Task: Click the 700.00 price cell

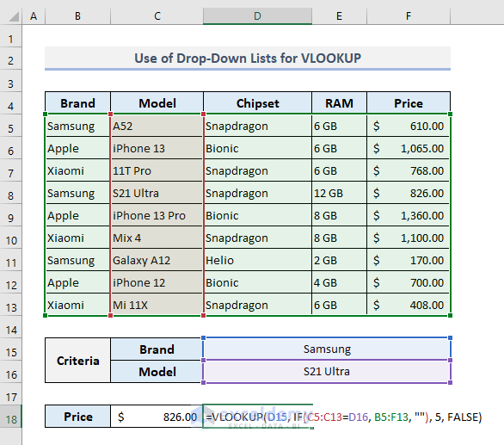Action: click(409, 282)
